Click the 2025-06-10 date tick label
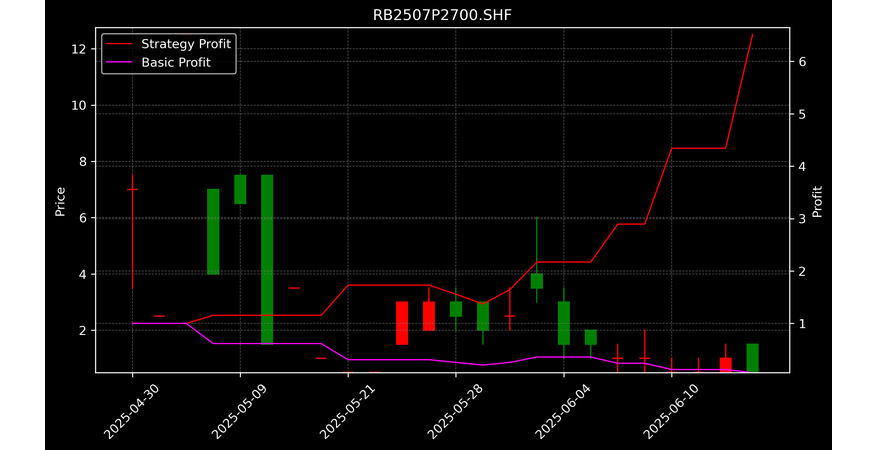The image size is (878, 450). coord(671,412)
